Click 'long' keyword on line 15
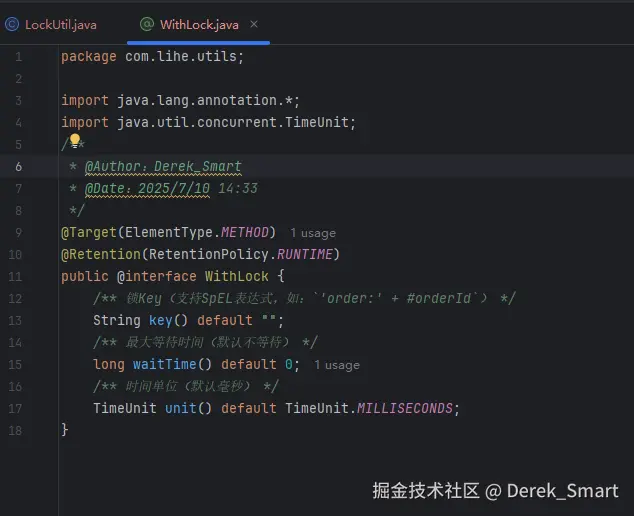 pos(109,365)
